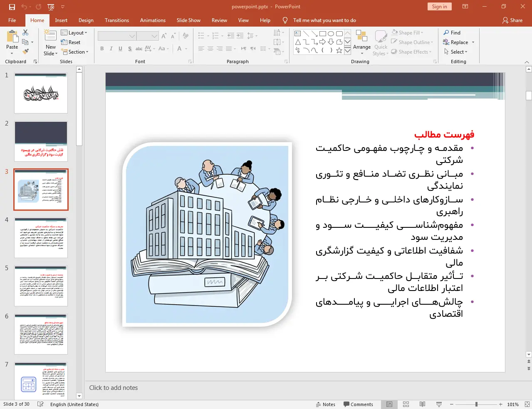Click Clear All Formatting icon
This screenshot has width=532, height=409.
point(186,36)
